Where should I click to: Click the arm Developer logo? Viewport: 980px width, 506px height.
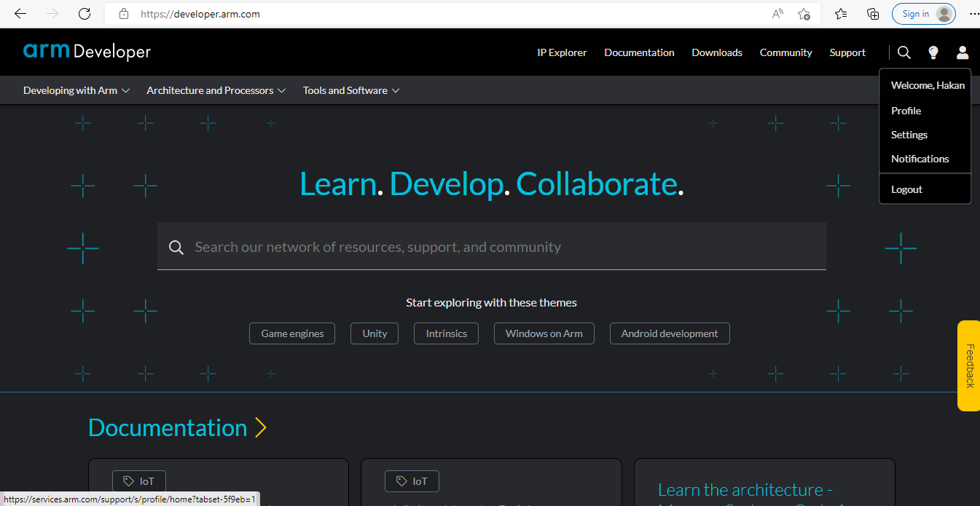point(87,52)
